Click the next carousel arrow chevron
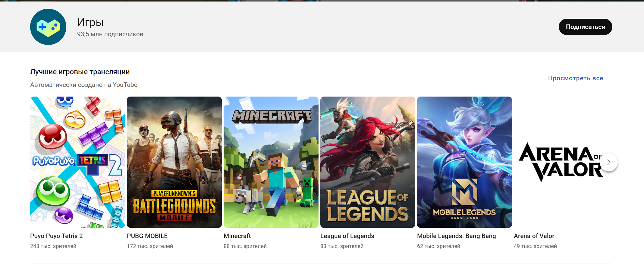 point(609,162)
